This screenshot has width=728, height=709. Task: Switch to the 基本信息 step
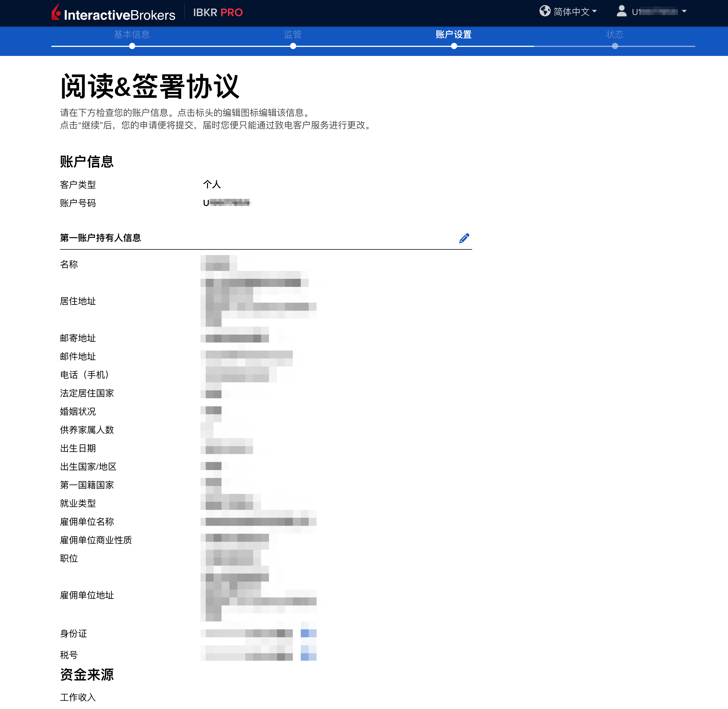coord(132,34)
